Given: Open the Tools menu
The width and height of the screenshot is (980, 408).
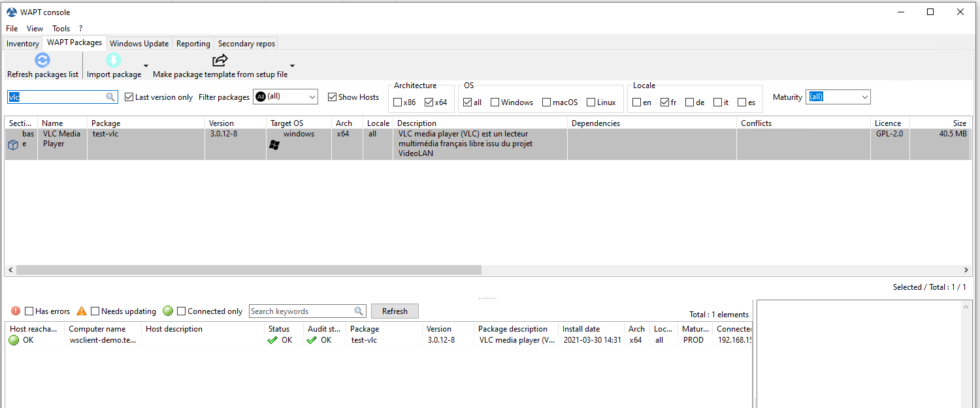Looking at the screenshot, I should 61,29.
